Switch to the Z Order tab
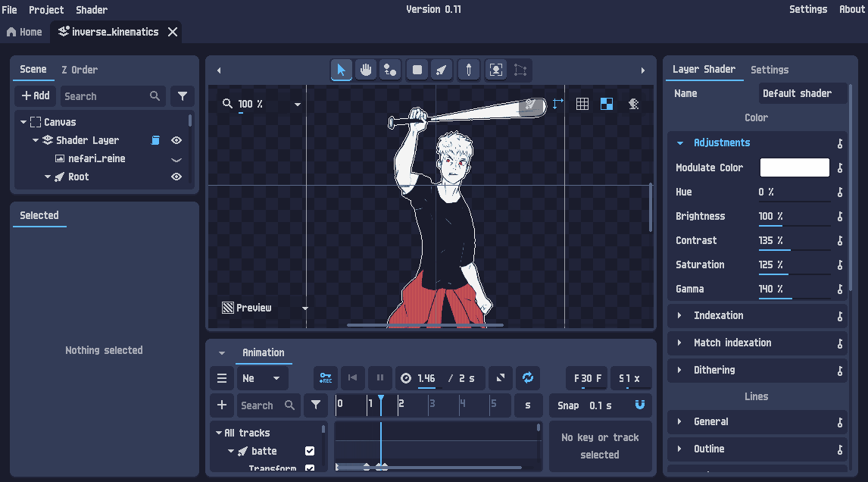 pyautogui.click(x=80, y=70)
